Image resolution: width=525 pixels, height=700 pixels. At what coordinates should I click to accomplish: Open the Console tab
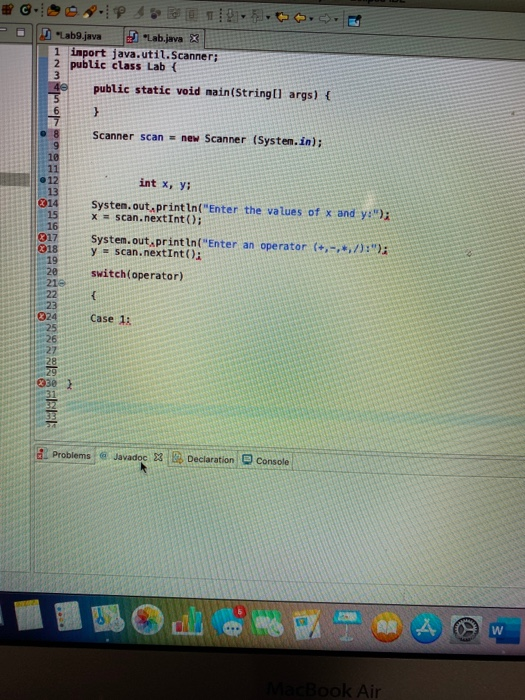tap(266, 461)
